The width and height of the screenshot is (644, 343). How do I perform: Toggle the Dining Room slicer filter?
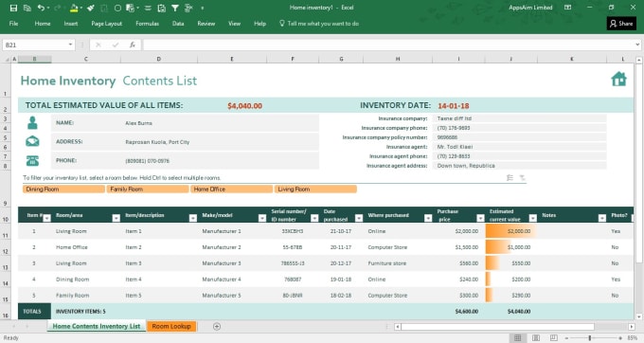click(x=63, y=189)
